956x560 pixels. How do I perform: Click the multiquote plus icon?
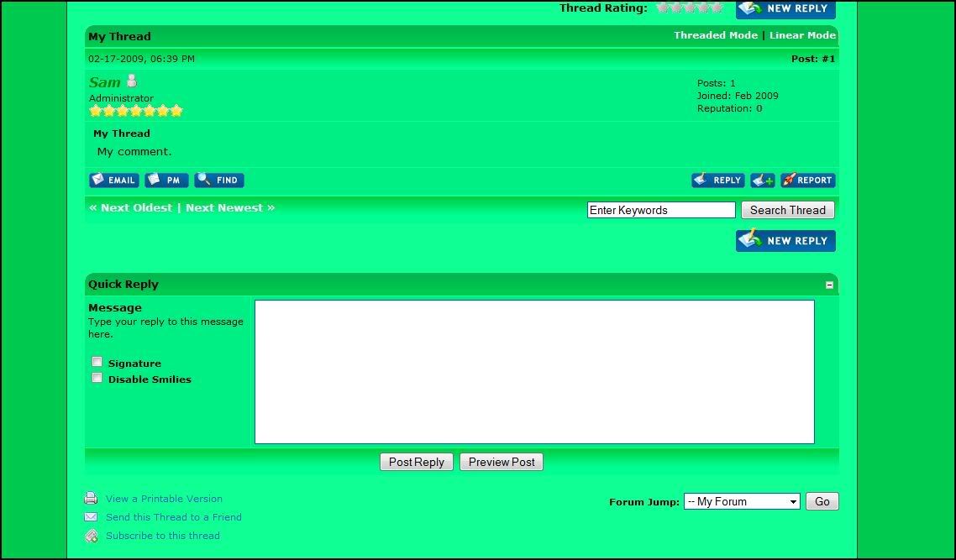(x=762, y=180)
